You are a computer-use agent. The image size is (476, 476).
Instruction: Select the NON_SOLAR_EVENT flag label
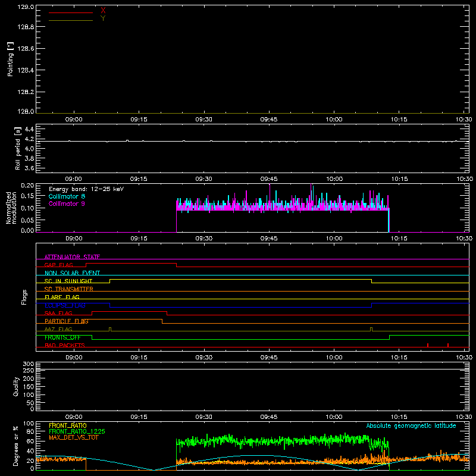[x=72, y=273]
